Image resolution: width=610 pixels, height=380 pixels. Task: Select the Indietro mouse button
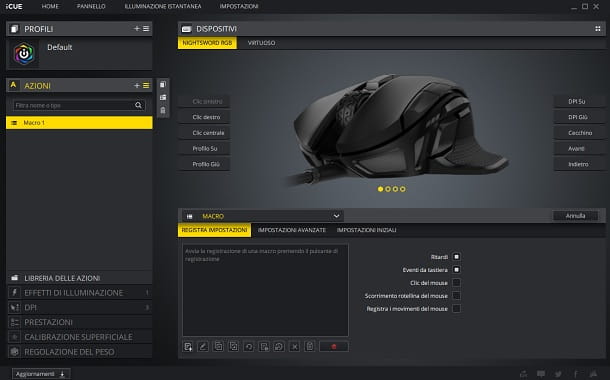pyautogui.click(x=579, y=164)
